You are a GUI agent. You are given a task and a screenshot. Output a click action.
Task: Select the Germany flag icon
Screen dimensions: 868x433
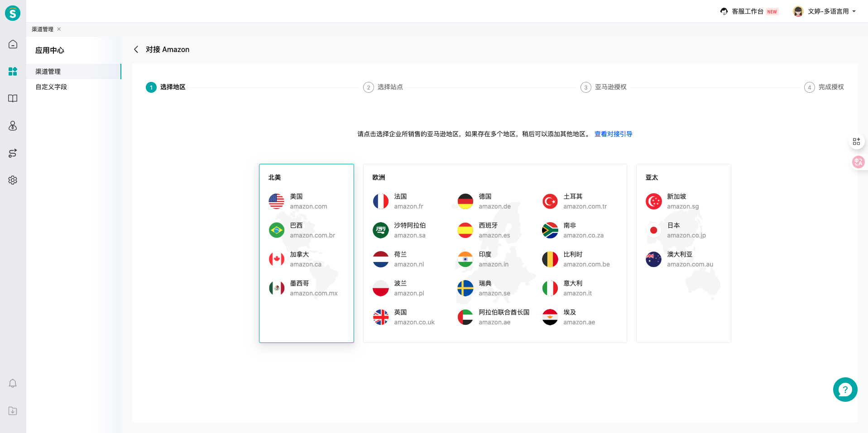tap(465, 201)
